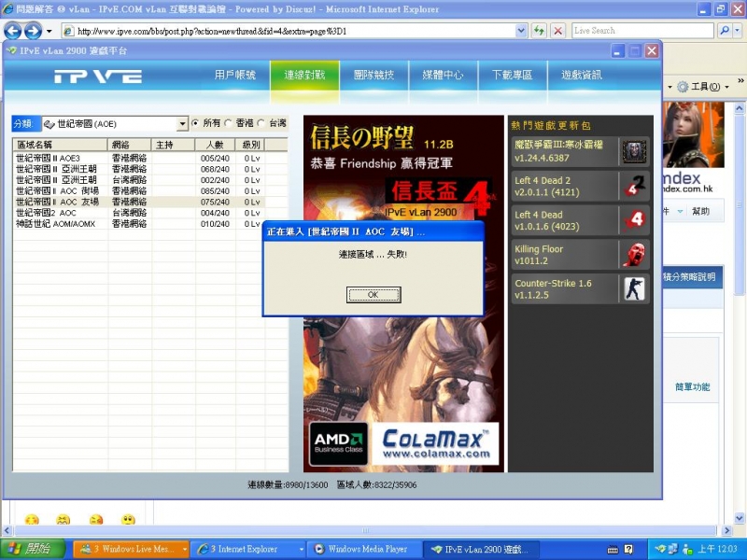Click the ColaMax sponsor logo
747x560 pixels.
pyautogui.click(x=435, y=444)
